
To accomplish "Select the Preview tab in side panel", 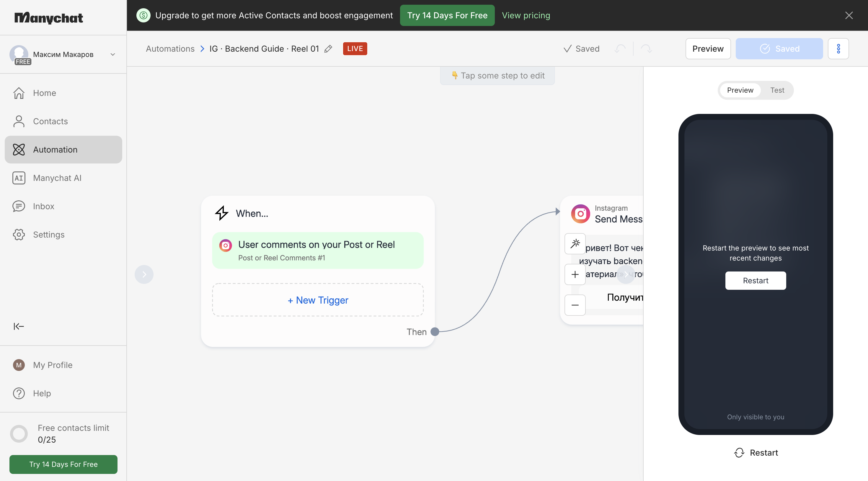I will 740,90.
